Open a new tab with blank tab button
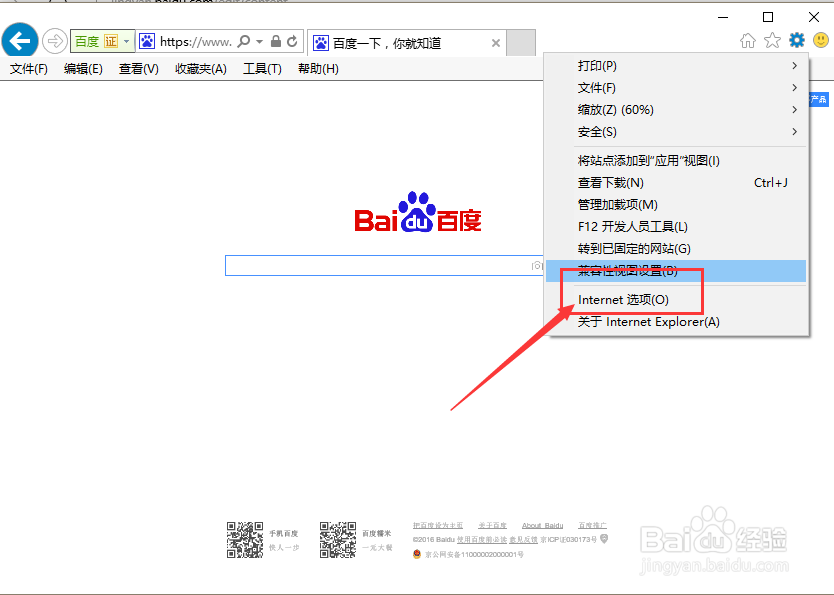 tap(521, 43)
